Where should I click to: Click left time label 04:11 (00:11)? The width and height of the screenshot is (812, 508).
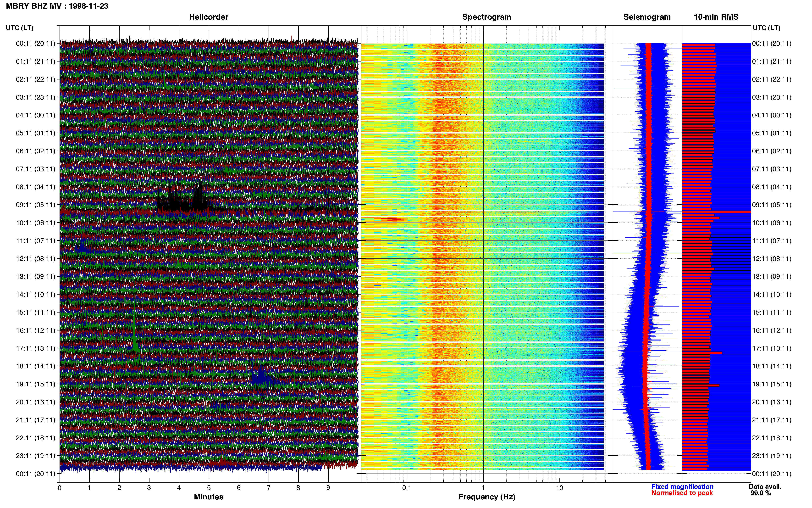36,115
